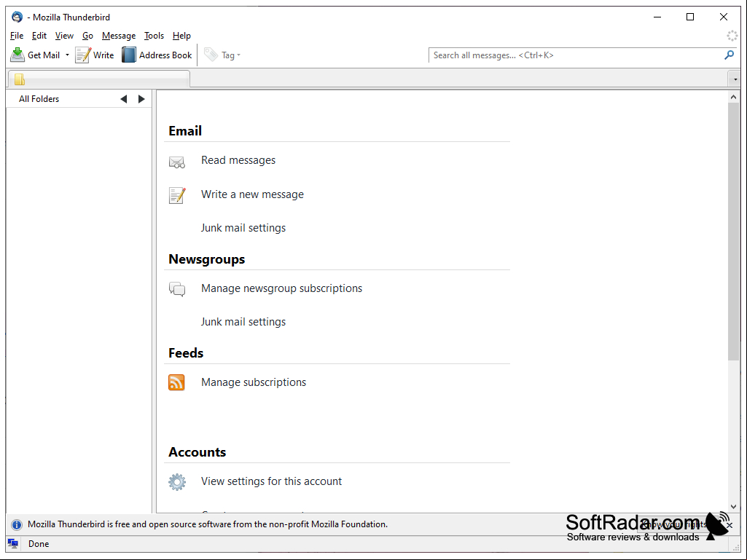Open the Message menu
The width and height of the screenshot is (747, 560).
pos(119,36)
